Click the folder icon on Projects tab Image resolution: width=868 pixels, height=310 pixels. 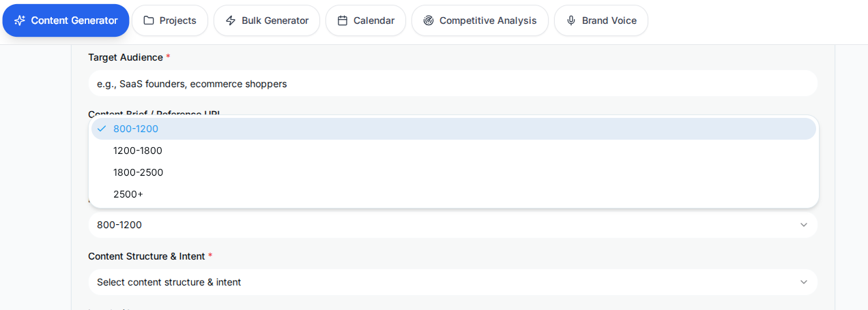click(149, 20)
